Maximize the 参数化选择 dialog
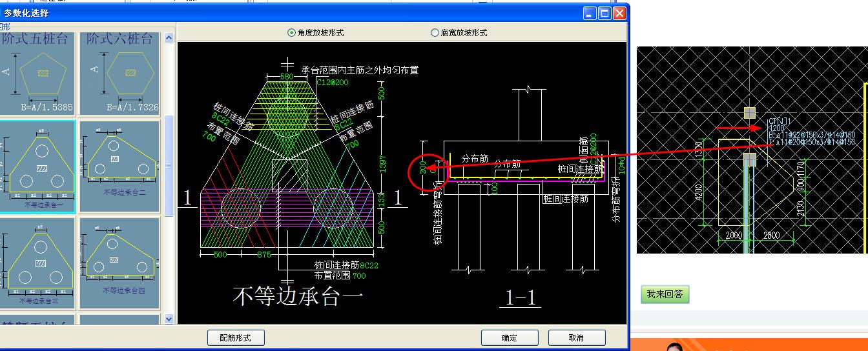Screen dimensions: 868x351 tap(605, 13)
